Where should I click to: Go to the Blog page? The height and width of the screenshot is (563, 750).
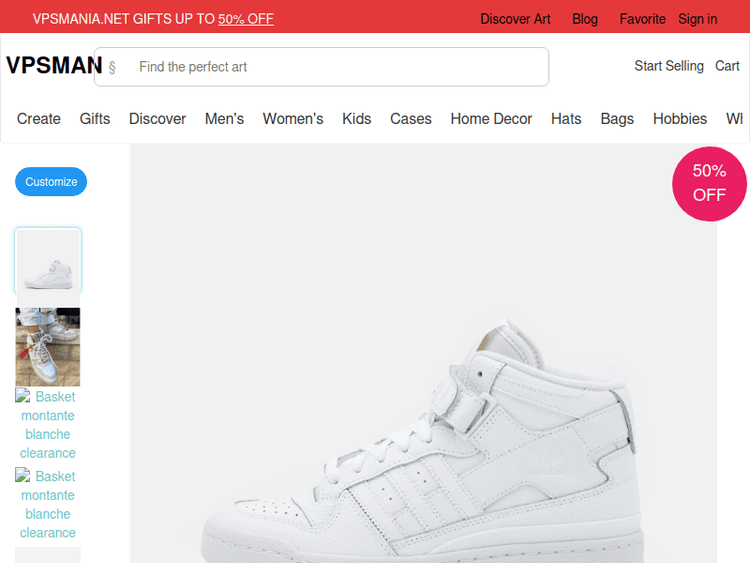pyautogui.click(x=585, y=19)
